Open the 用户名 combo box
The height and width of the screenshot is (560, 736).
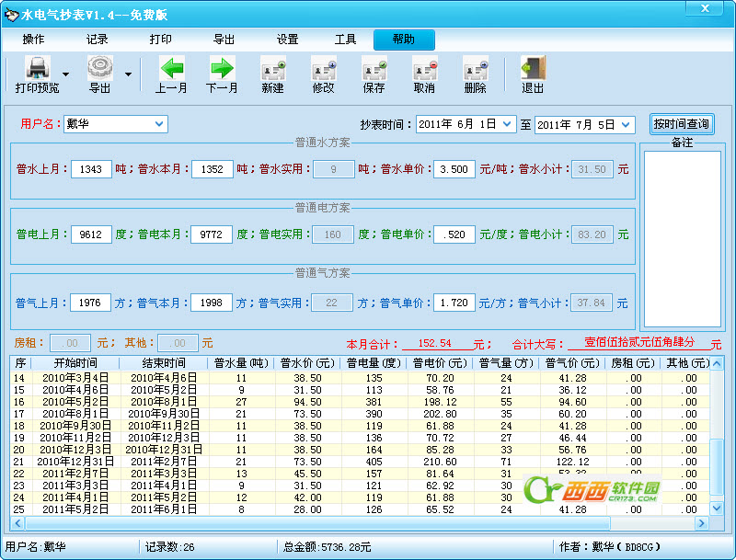coord(159,123)
